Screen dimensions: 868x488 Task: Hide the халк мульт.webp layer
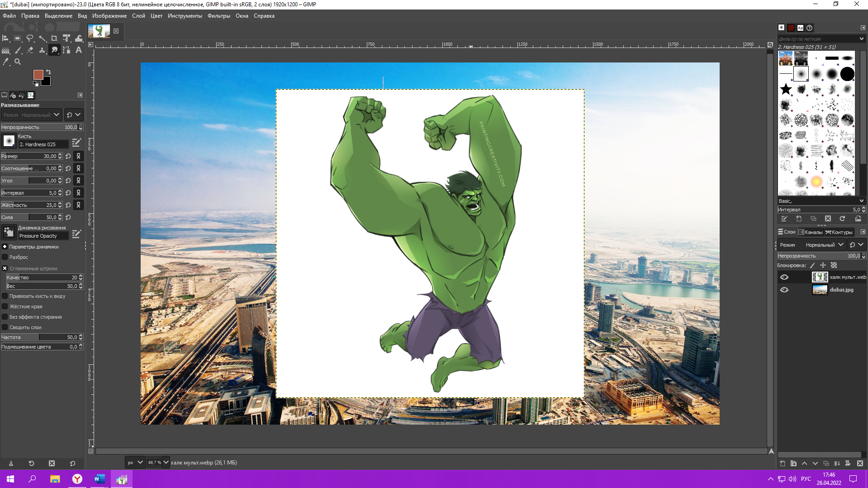pos(784,277)
